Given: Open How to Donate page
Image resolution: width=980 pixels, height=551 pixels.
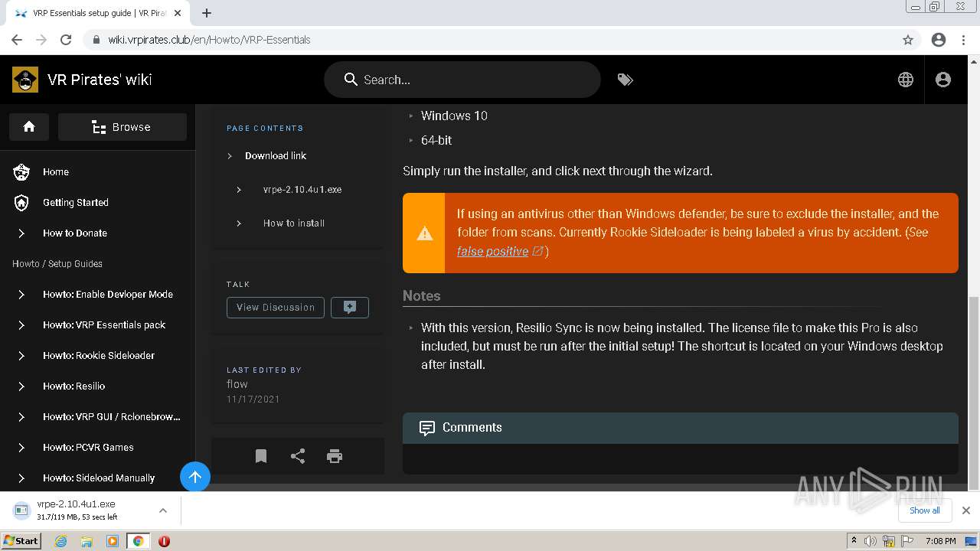Looking at the screenshot, I should 75,233.
